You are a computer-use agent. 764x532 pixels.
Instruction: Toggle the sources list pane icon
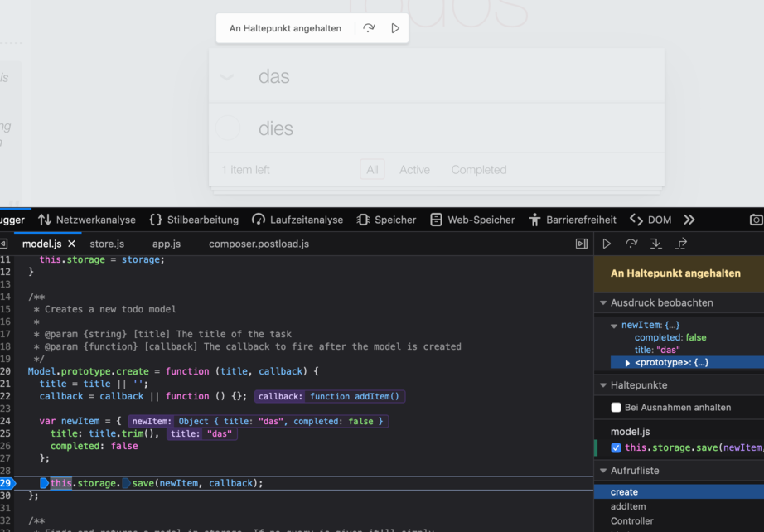click(x=3, y=244)
